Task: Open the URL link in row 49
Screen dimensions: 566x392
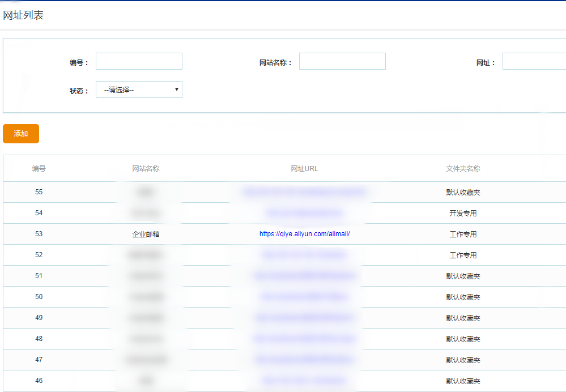Action: 305,318
